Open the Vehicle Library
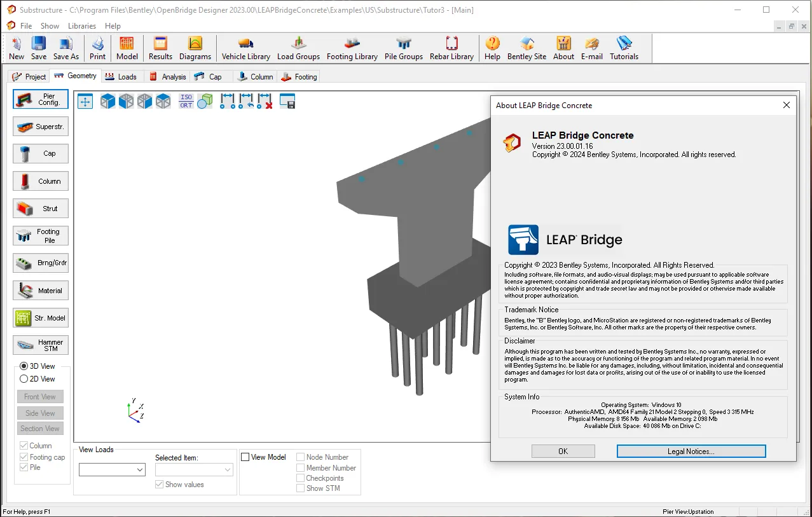Screen dimensions: 812x517 (246, 48)
